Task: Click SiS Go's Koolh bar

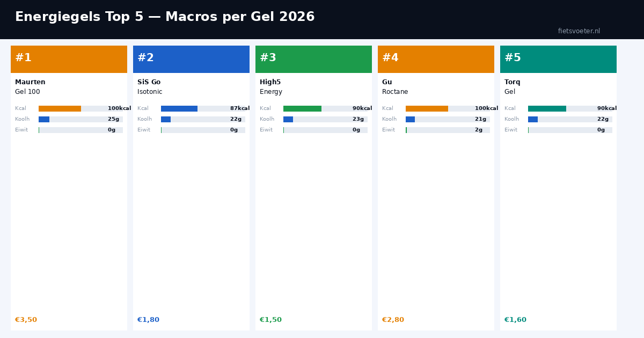Action: (203, 119)
